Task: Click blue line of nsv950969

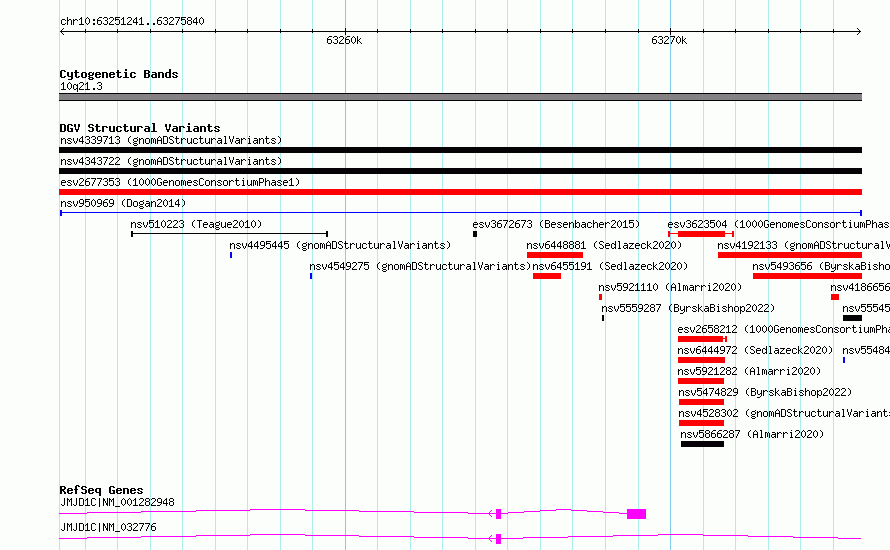Action: click(x=460, y=213)
